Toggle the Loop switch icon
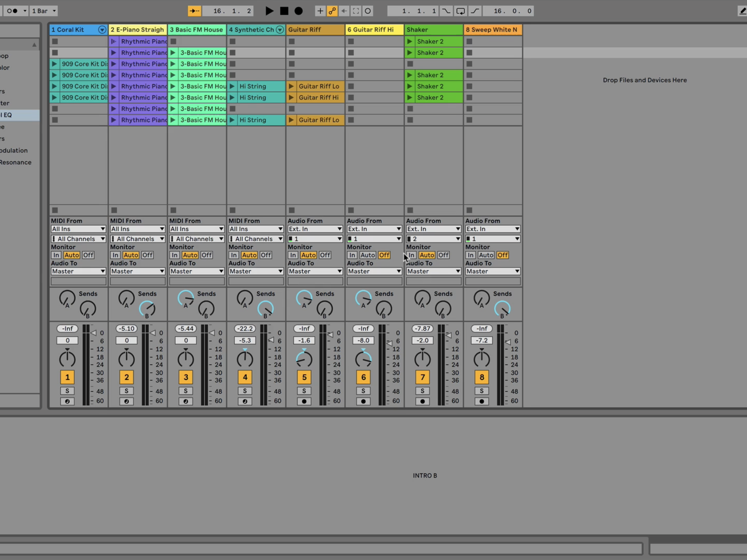Screen dimensions: 747x560 click(460, 11)
